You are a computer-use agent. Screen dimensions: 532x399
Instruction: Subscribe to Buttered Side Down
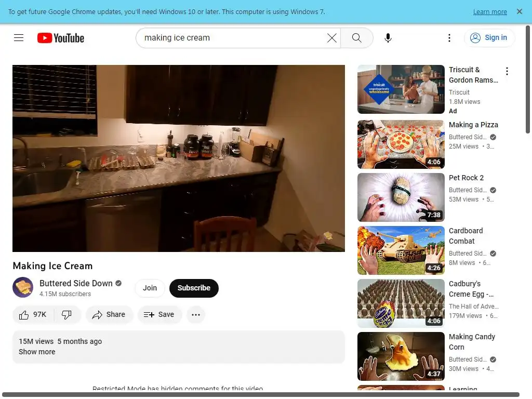tap(194, 288)
